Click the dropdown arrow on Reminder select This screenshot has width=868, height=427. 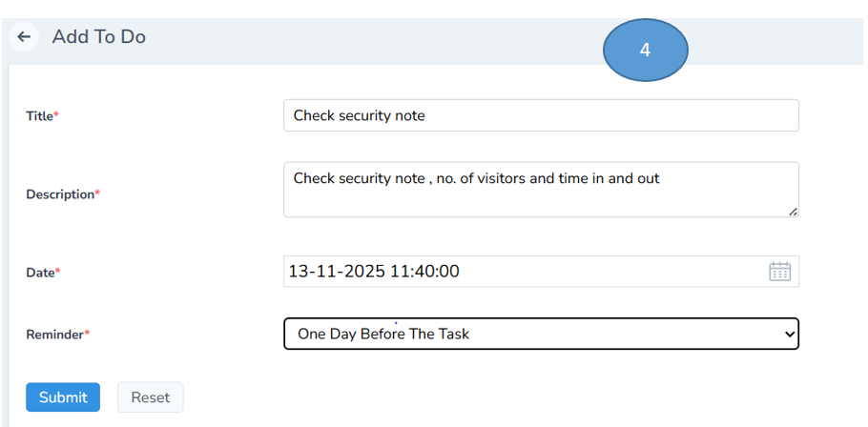pyautogui.click(x=788, y=335)
